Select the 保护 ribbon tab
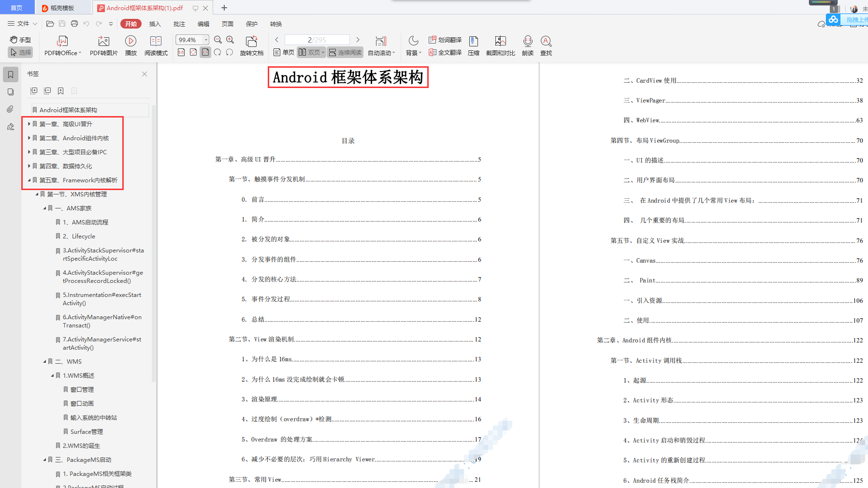Screen dimensions: 868x488 (x=251, y=24)
